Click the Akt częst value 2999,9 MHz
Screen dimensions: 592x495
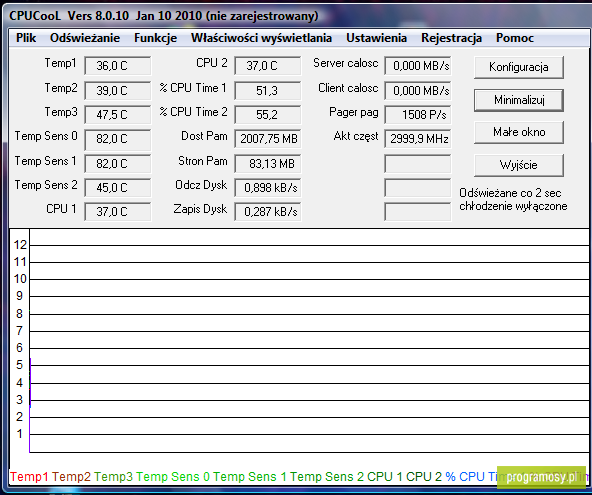418,139
